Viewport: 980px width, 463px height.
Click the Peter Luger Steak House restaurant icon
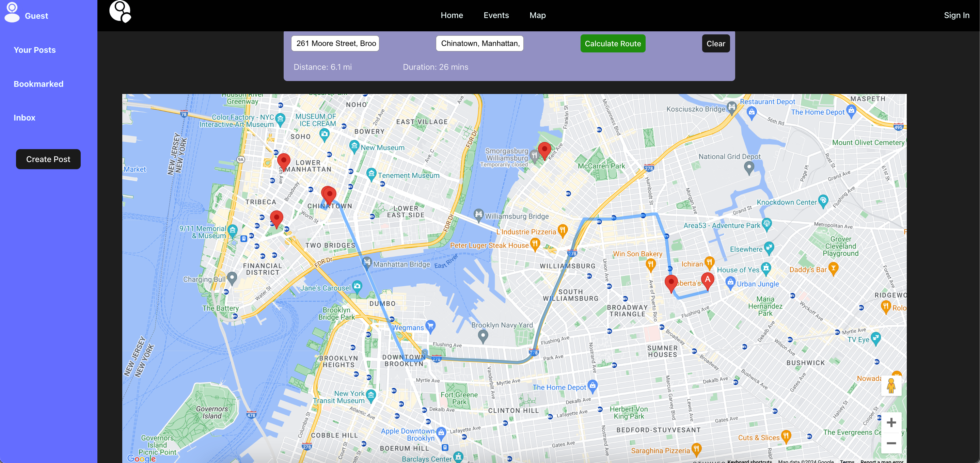point(535,244)
